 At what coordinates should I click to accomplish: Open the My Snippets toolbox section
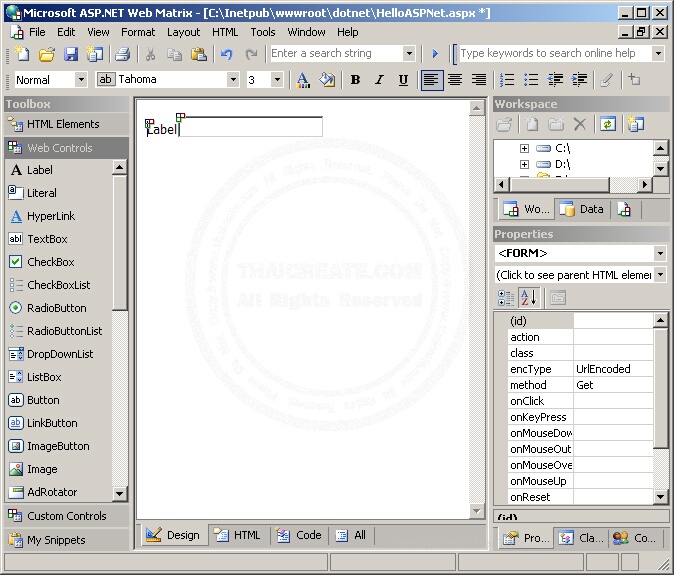pos(67,540)
